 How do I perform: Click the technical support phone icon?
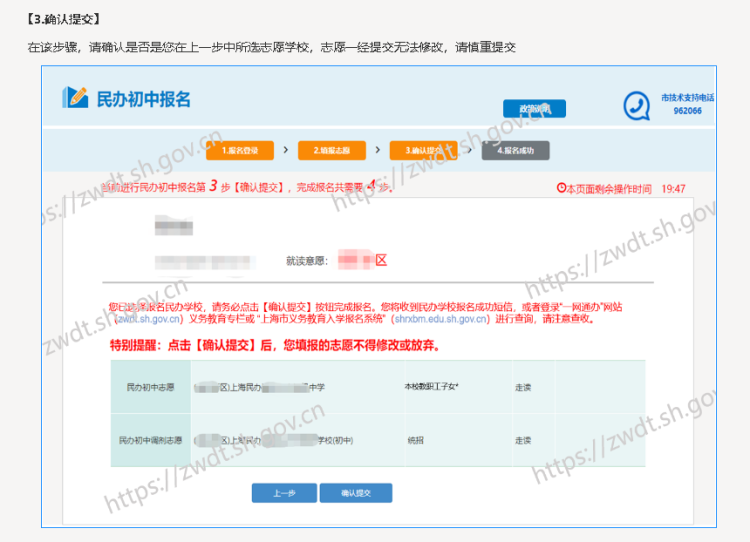tap(636, 105)
